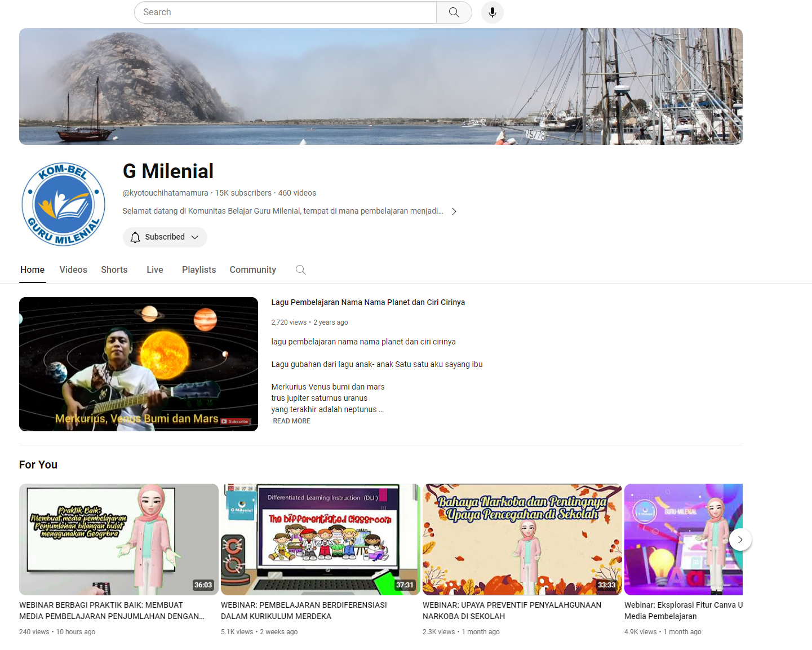Select the Playlists tab
Viewport: 812px width, 650px height.
click(x=199, y=270)
